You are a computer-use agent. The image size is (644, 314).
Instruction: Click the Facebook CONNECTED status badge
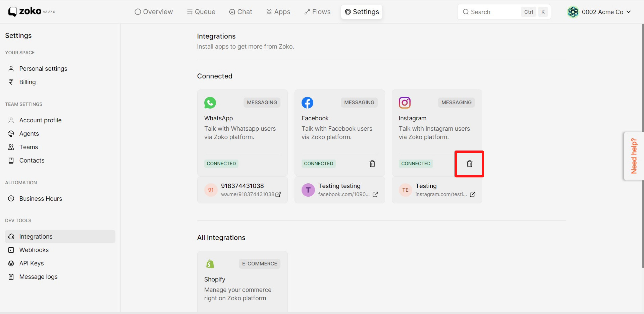click(318, 163)
